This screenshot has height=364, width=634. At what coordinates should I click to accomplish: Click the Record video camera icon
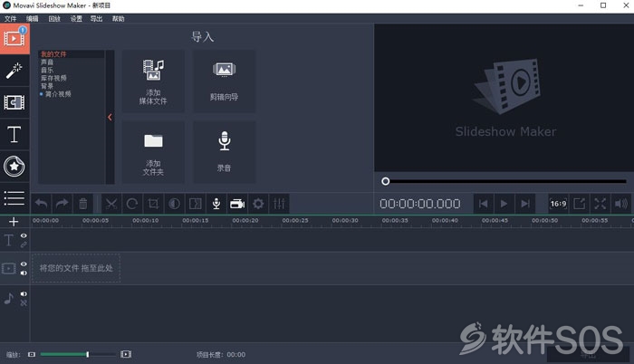tap(237, 204)
